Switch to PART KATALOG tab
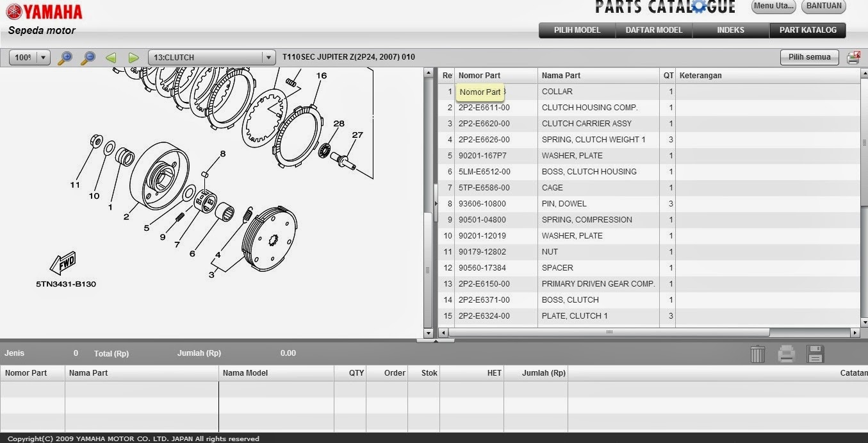 coord(808,30)
